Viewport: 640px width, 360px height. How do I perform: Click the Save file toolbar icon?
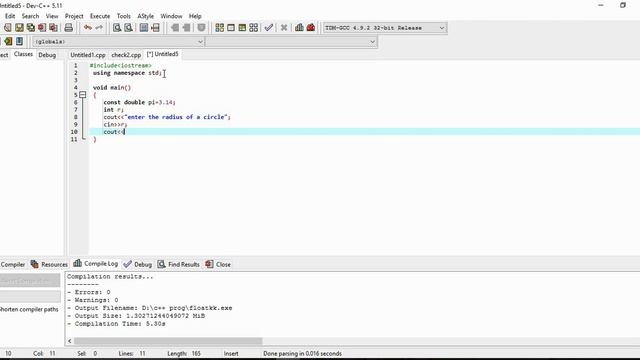pyautogui.click(x=19, y=28)
